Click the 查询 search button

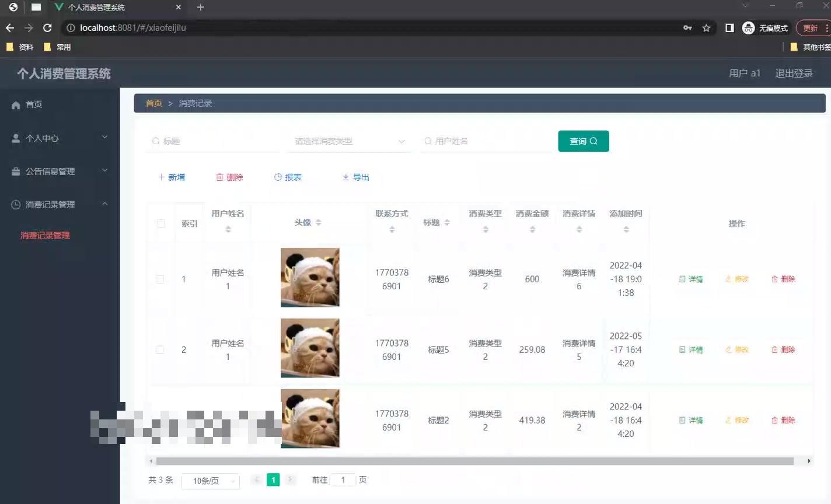pos(583,141)
